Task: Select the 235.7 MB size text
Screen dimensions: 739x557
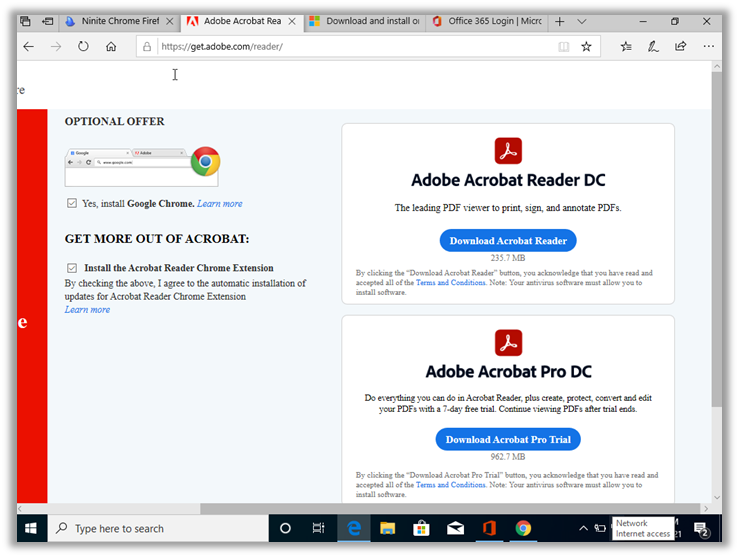Action: pos(508,258)
